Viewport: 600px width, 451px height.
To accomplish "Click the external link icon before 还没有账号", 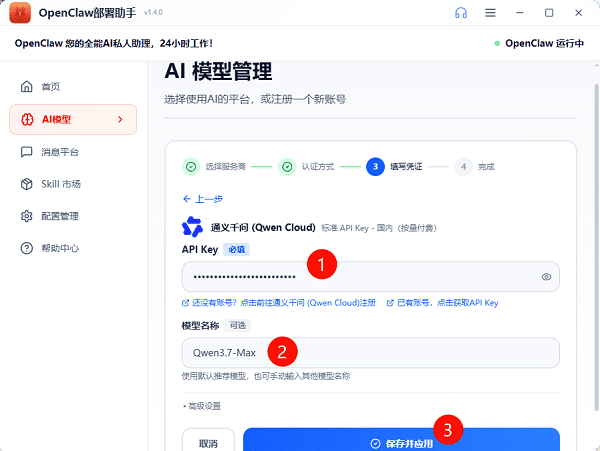I will (x=185, y=303).
